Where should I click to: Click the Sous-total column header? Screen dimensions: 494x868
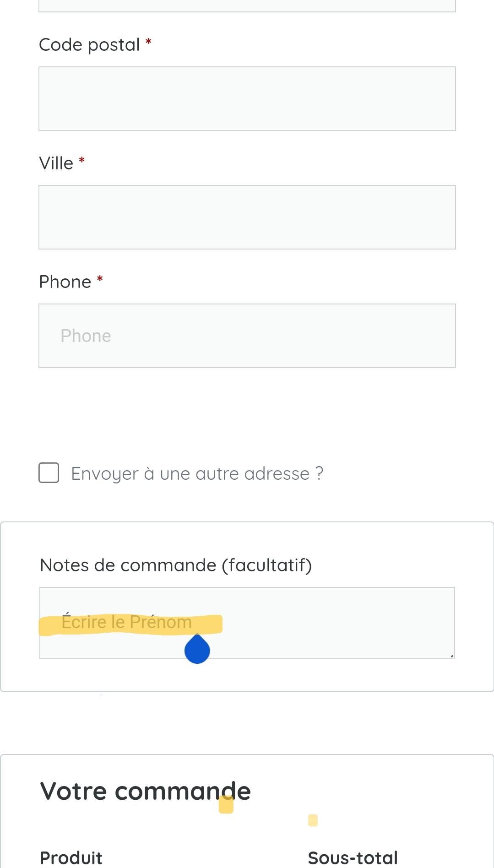coord(353,857)
